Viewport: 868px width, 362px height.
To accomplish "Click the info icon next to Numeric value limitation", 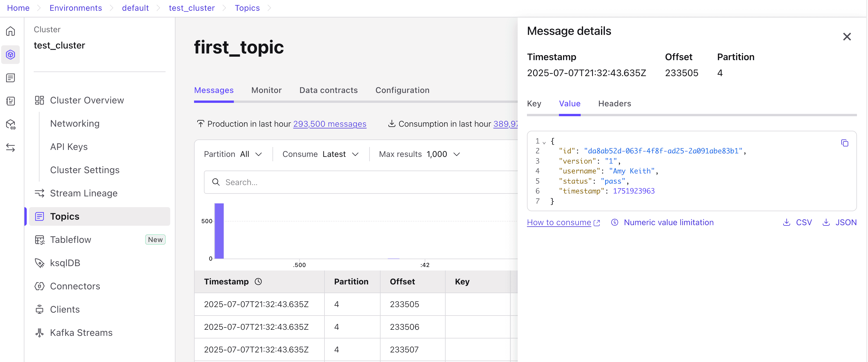I will [x=615, y=222].
